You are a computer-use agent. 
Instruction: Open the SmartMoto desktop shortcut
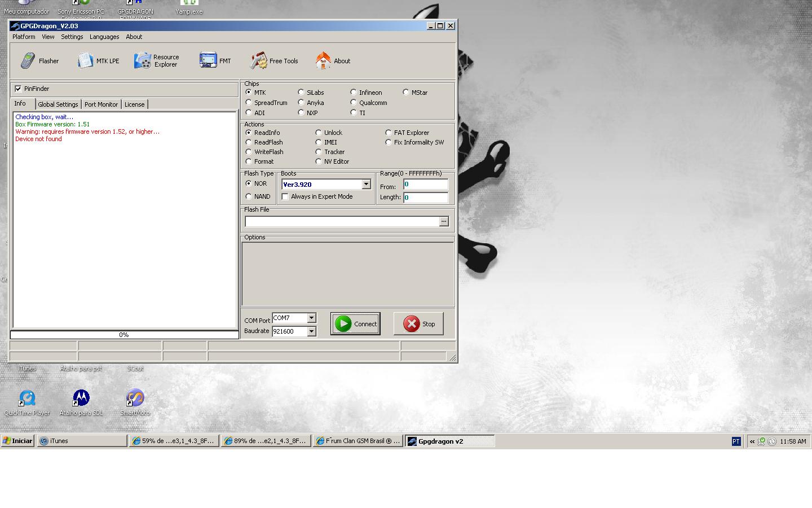click(135, 402)
